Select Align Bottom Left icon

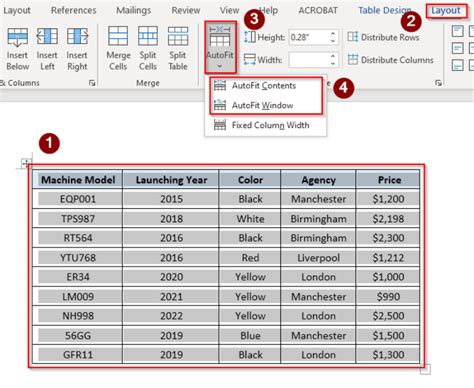click(x=458, y=65)
